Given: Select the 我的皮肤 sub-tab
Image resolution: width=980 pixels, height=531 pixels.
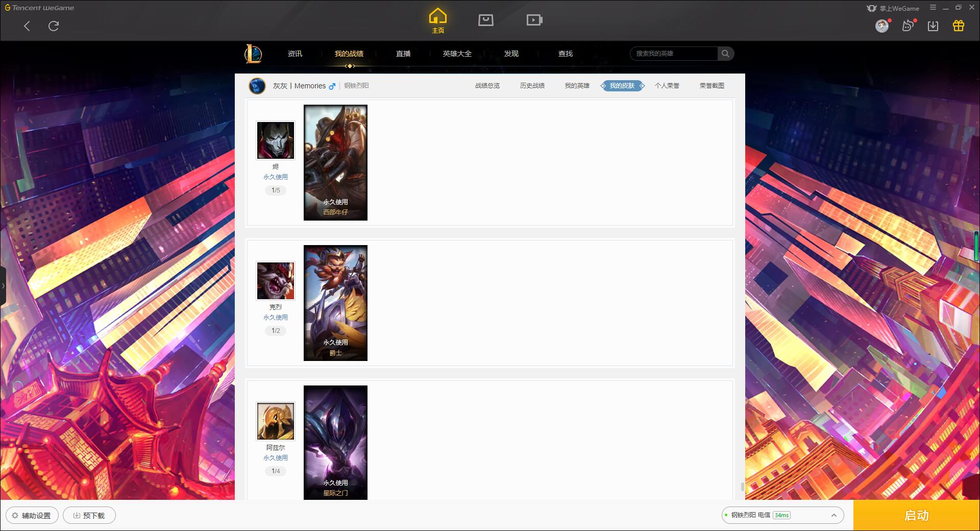Looking at the screenshot, I should (x=622, y=86).
